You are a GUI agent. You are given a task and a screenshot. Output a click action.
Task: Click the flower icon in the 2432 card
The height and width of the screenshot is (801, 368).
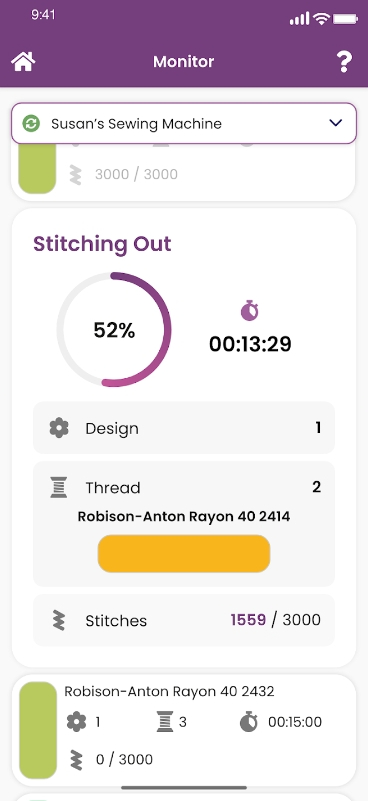point(76,722)
